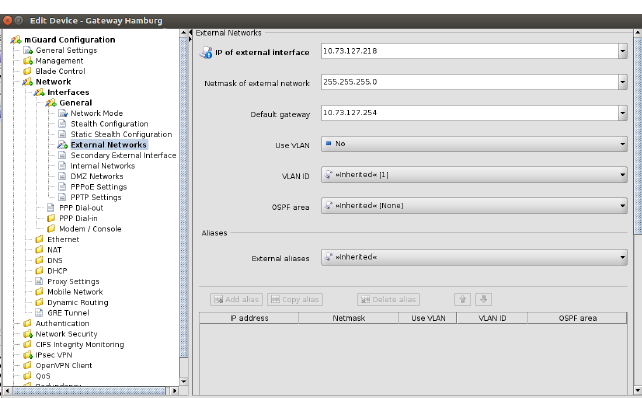Close the Edit Device window
Viewport: 642px width, 398px height.
coord(7,20)
